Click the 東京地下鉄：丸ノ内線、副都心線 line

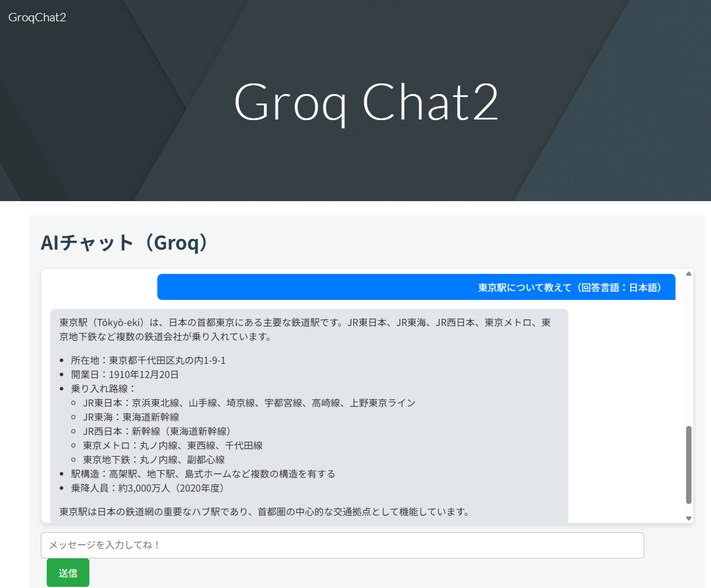pyautogui.click(x=154, y=460)
